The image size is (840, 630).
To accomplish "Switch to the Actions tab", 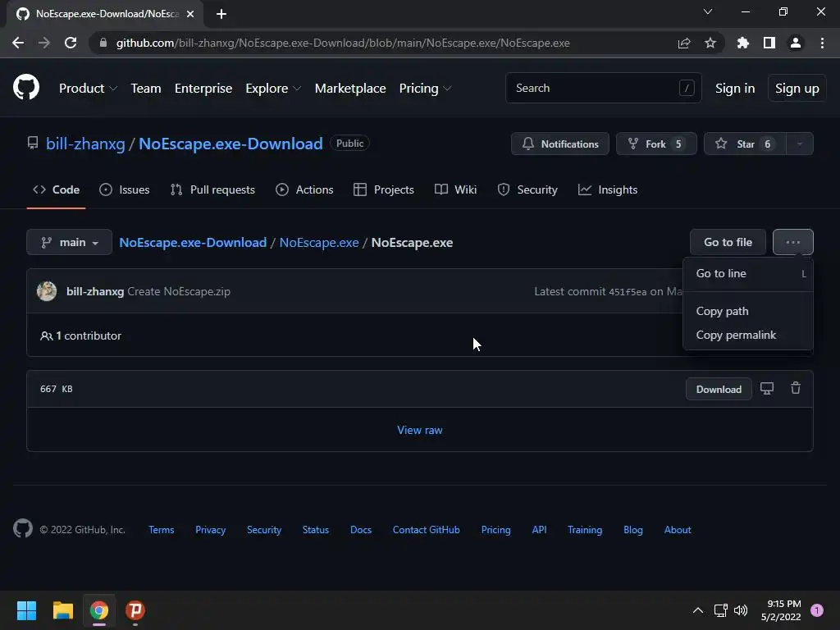I will click(x=304, y=189).
